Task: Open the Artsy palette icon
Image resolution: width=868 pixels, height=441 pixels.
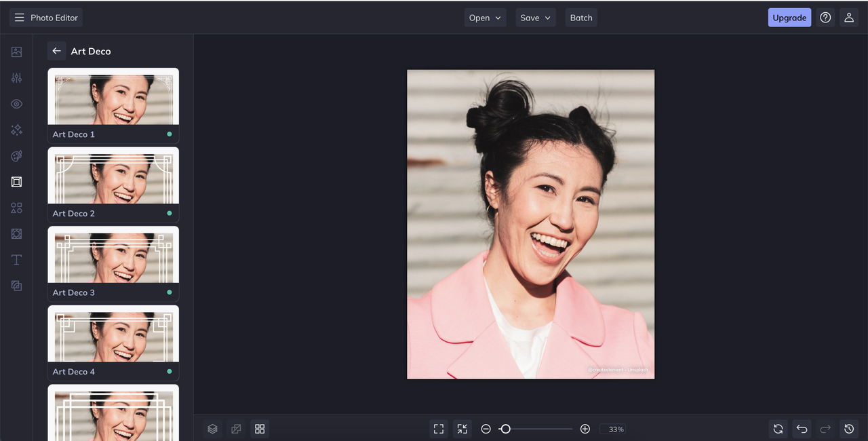Action: (16, 156)
